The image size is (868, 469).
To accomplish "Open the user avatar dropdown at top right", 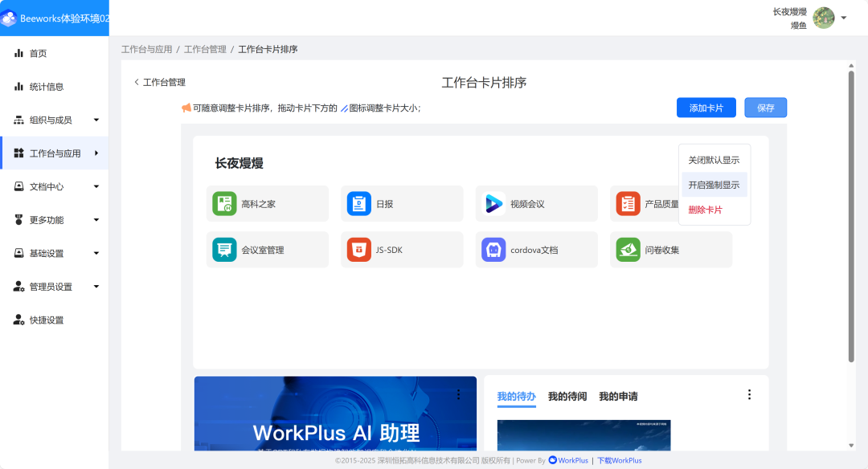I will coord(823,18).
